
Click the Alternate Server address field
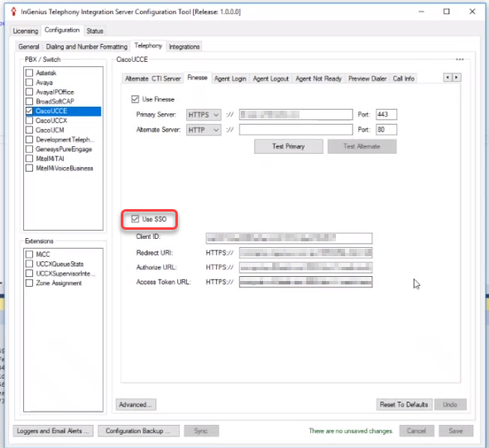tap(296, 130)
